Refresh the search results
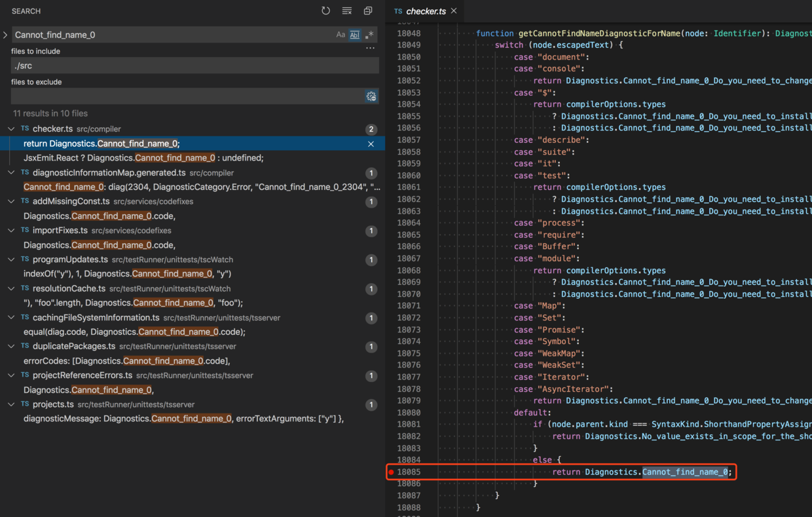812x517 pixels. pyautogui.click(x=325, y=11)
